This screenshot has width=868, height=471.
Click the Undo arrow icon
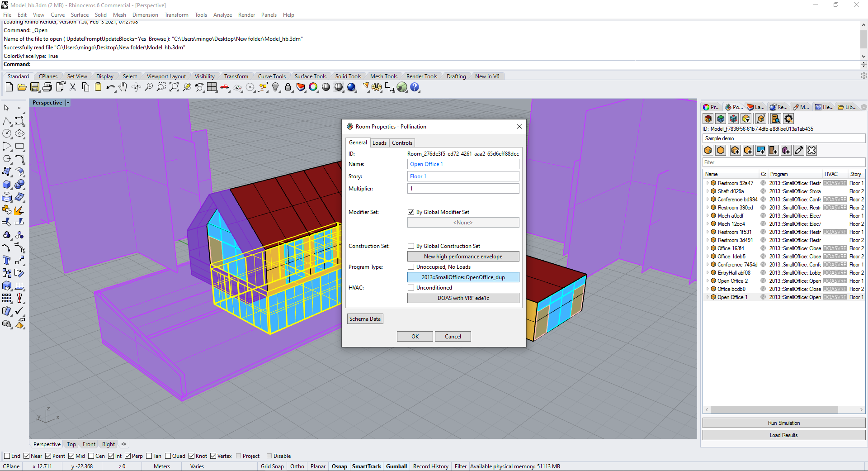click(110, 87)
